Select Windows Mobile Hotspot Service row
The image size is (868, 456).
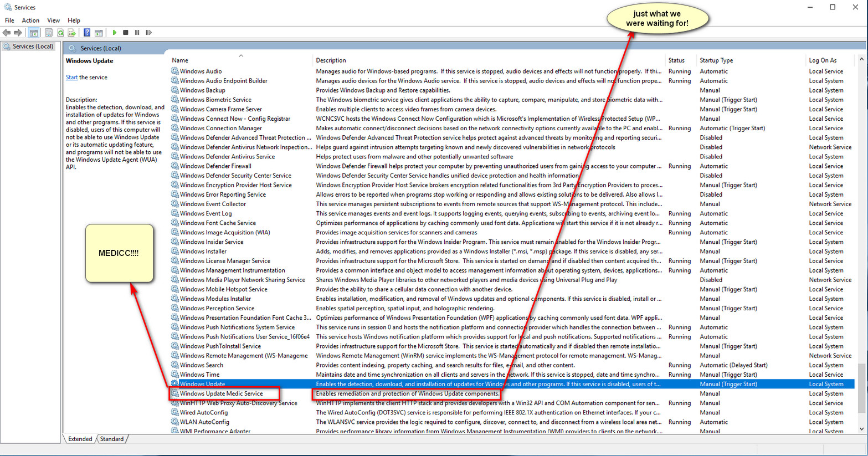pyautogui.click(x=512, y=289)
